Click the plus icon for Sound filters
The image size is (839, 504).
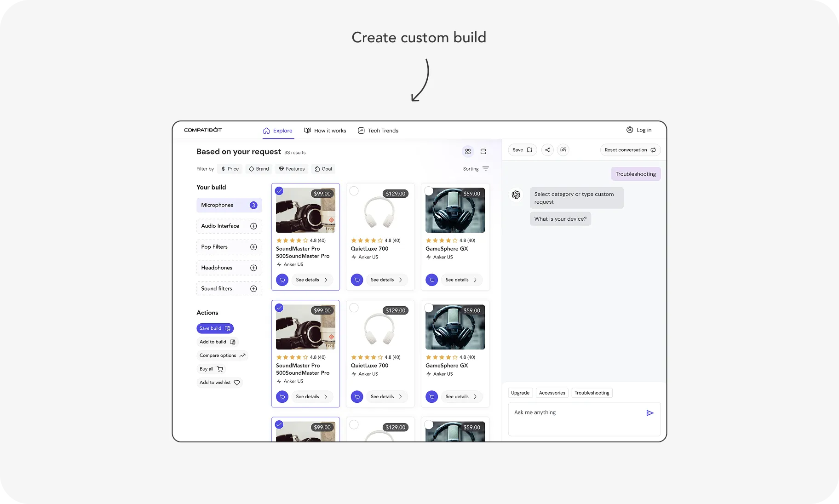tap(253, 289)
